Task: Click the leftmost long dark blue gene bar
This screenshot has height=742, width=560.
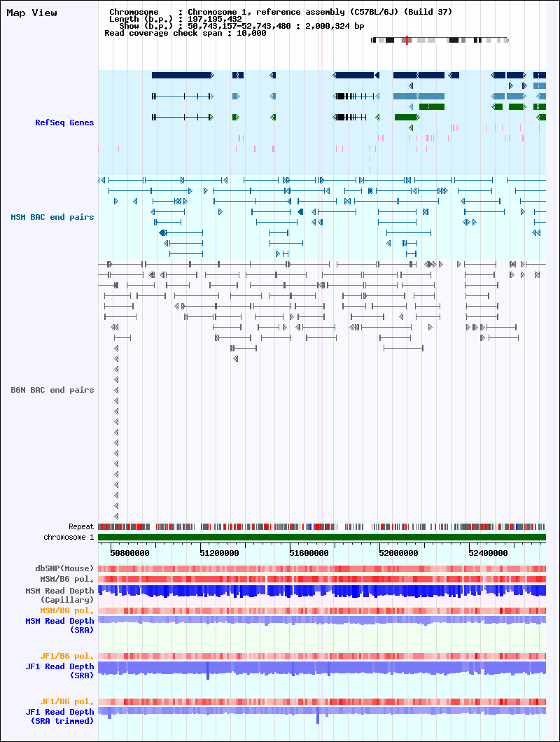Action: (182, 75)
